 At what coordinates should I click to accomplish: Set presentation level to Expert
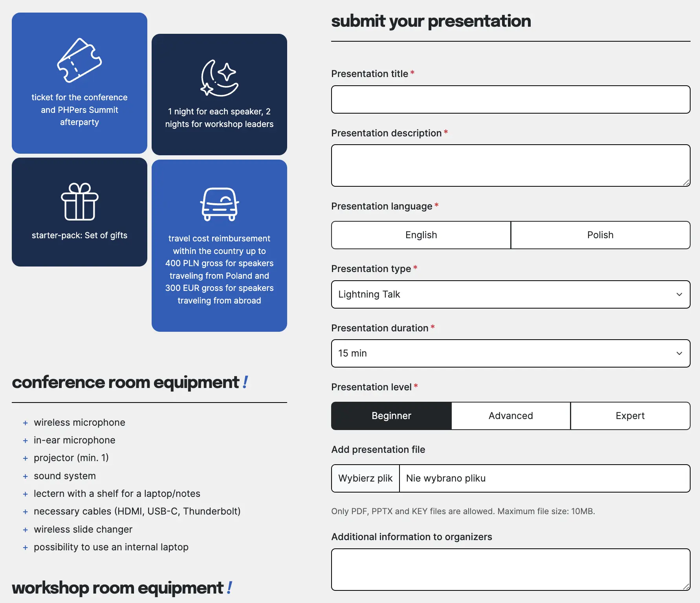(630, 416)
